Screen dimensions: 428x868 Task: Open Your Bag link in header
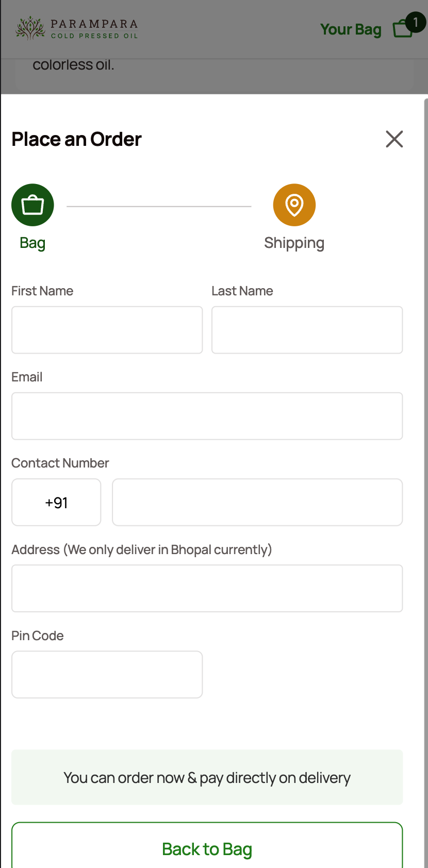[x=351, y=29]
